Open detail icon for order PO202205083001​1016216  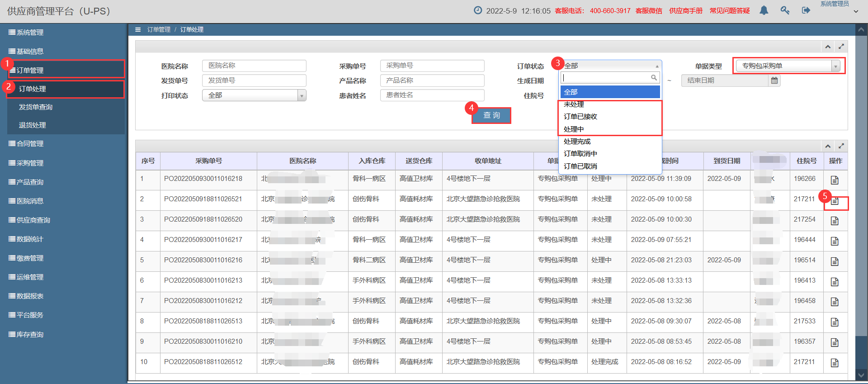tap(835, 261)
